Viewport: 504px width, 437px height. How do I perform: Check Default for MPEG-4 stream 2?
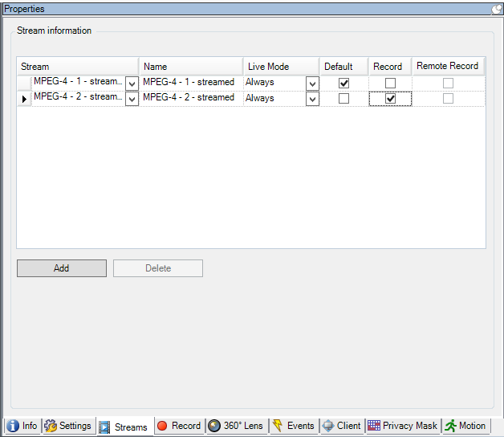click(x=343, y=99)
